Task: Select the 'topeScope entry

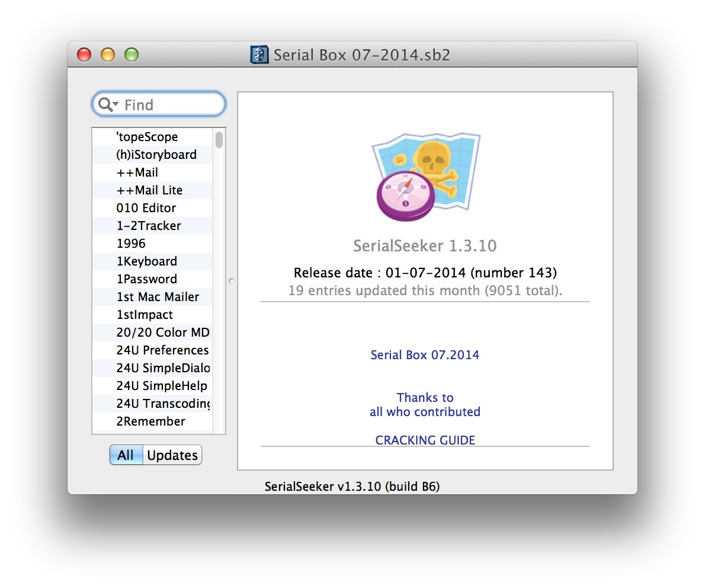Action: pyautogui.click(x=152, y=137)
